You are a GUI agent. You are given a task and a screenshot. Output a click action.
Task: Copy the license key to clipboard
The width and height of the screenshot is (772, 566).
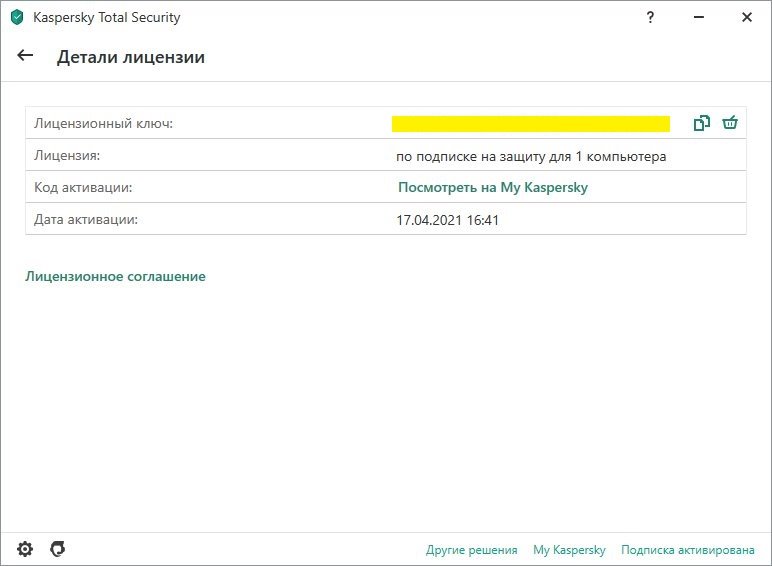pos(702,123)
